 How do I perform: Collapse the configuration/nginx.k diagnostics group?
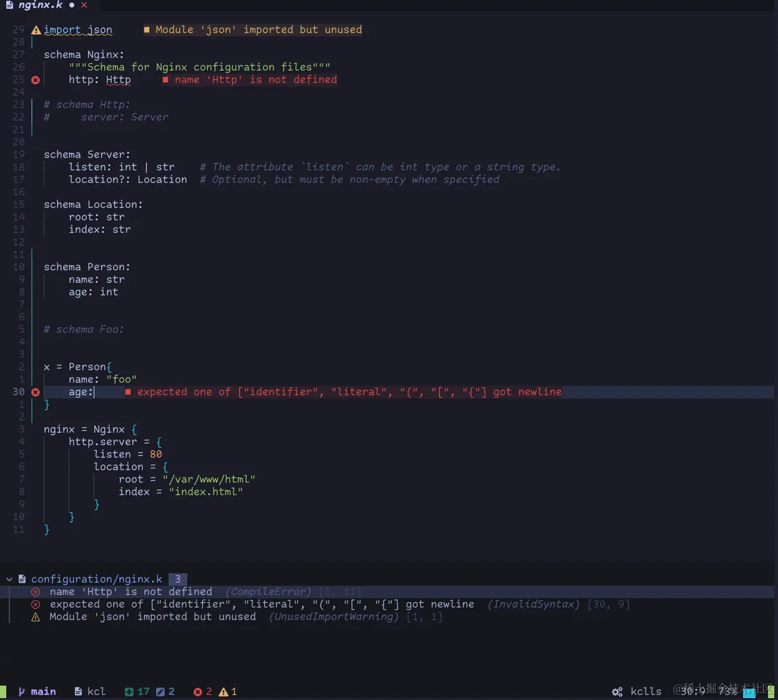click(x=9, y=579)
